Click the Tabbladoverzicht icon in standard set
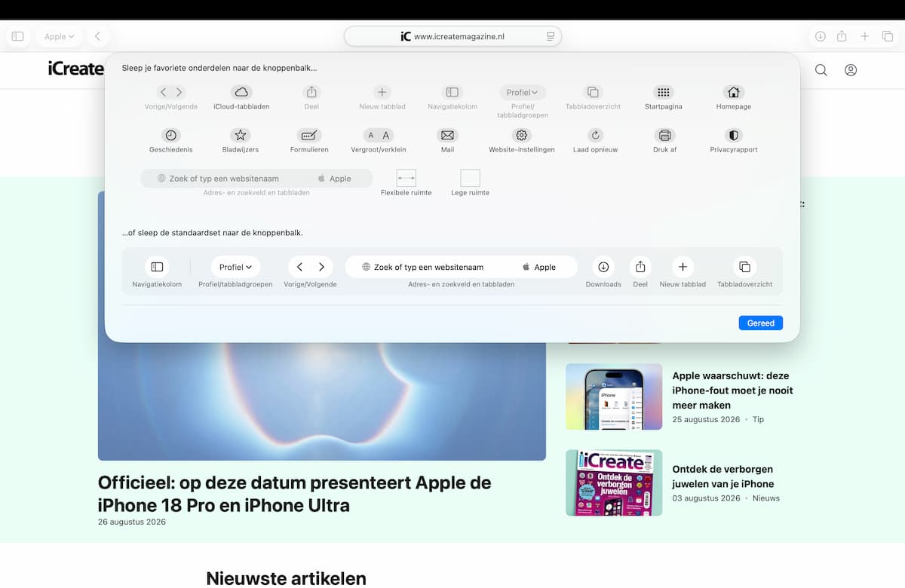This screenshot has width=905, height=588. coord(744,267)
